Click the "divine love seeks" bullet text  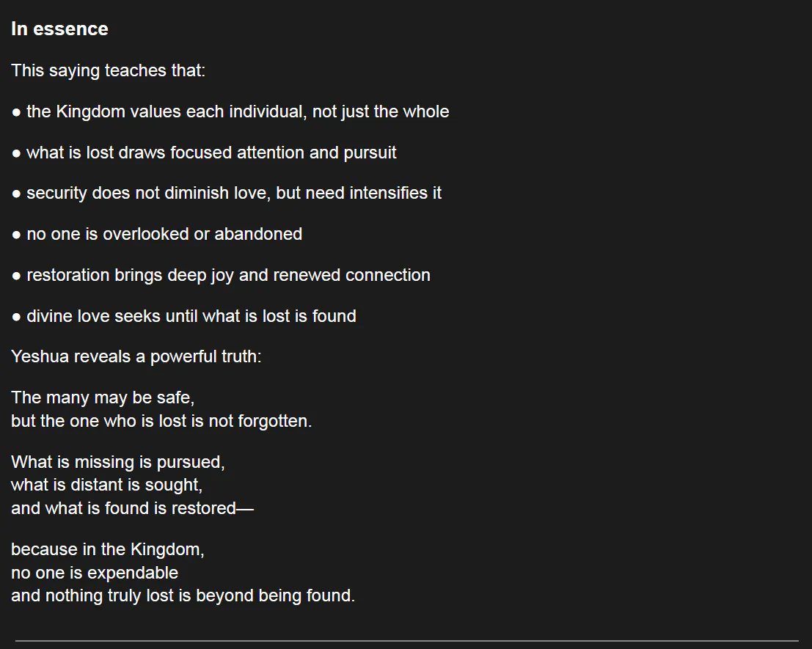click(191, 316)
